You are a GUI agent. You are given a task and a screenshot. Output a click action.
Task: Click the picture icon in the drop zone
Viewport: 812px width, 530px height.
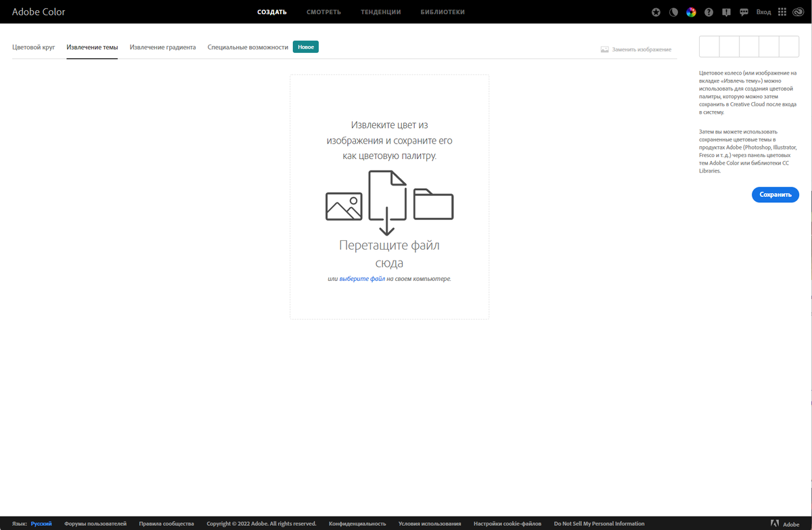[344, 206]
